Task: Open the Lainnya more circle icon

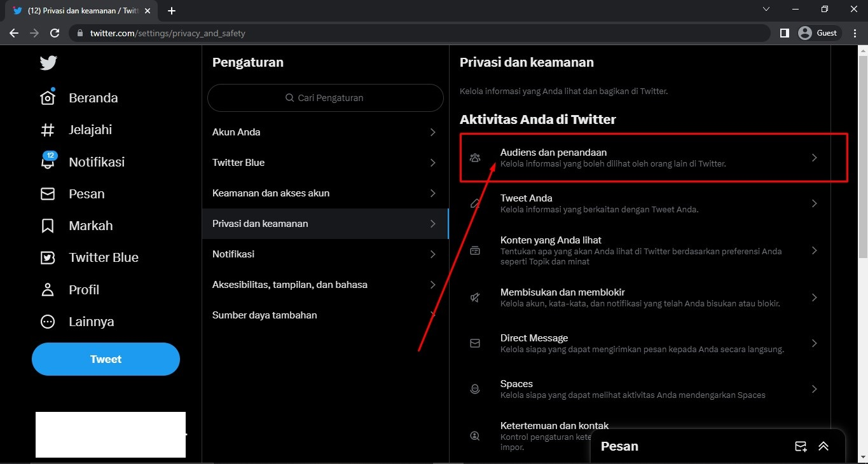Action: [x=48, y=322]
